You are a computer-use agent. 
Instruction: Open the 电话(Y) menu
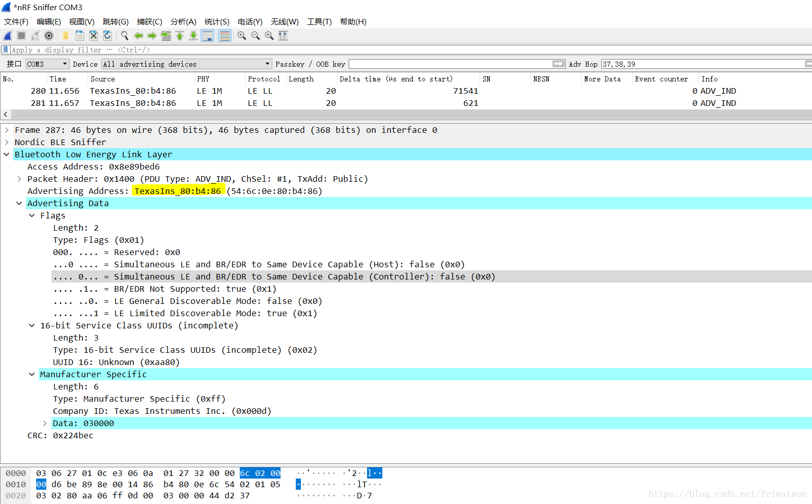(250, 22)
